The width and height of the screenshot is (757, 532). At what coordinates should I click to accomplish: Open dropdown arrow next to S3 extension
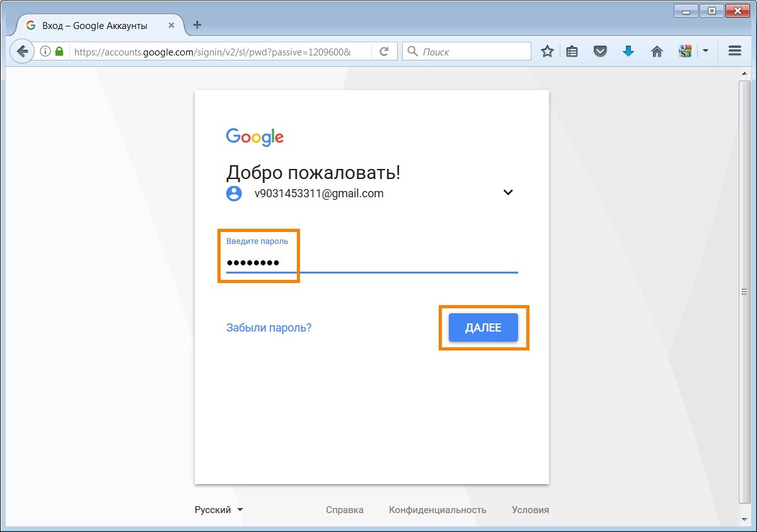tap(705, 51)
